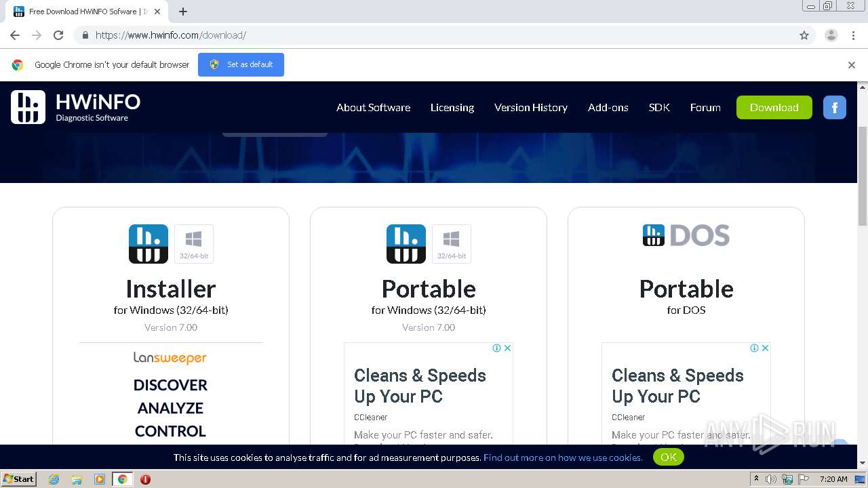Click the Installer card Windows 32/64-bit icon
Screen dimensions: 868x488
tap(194, 244)
